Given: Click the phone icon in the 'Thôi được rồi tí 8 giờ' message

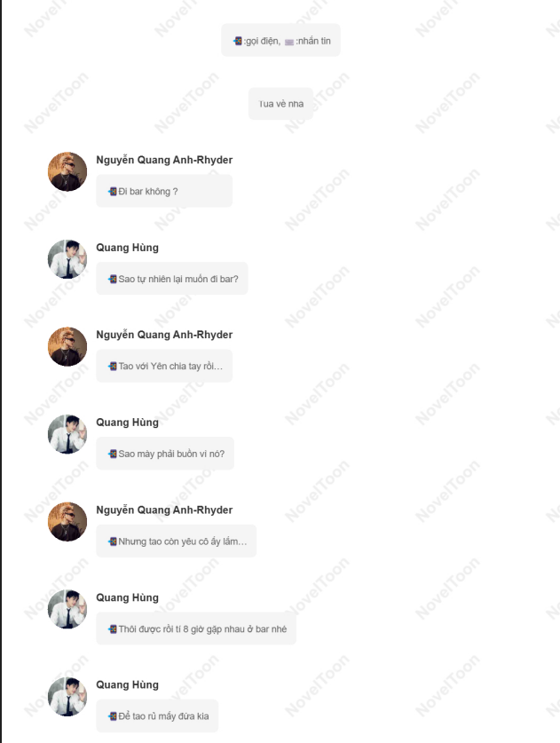Looking at the screenshot, I should pyautogui.click(x=113, y=629).
